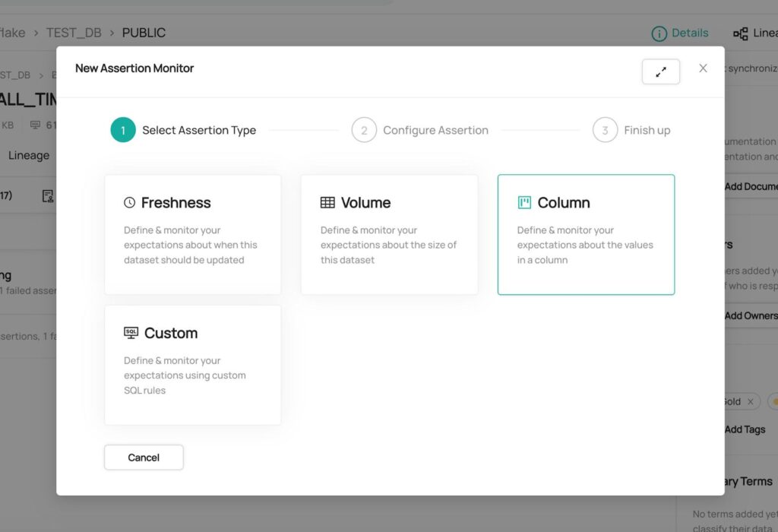The image size is (778, 532).
Task: Select the Freshness assertion card
Action: click(193, 235)
